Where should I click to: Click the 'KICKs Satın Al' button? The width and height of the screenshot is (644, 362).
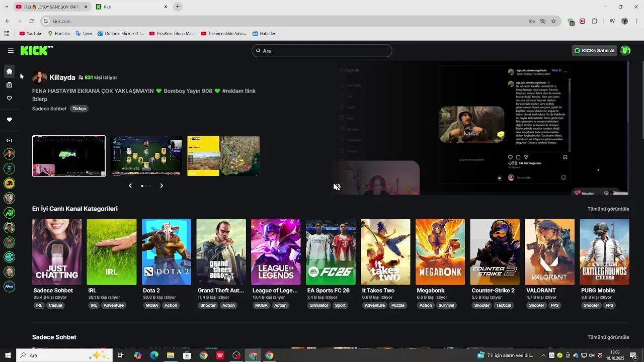[x=595, y=51]
